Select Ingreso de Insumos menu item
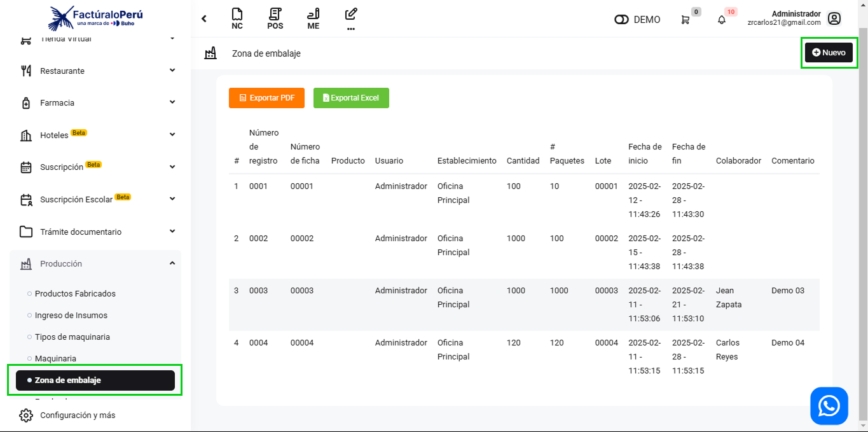The width and height of the screenshot is (868, 432). click(x=71, y=315)
